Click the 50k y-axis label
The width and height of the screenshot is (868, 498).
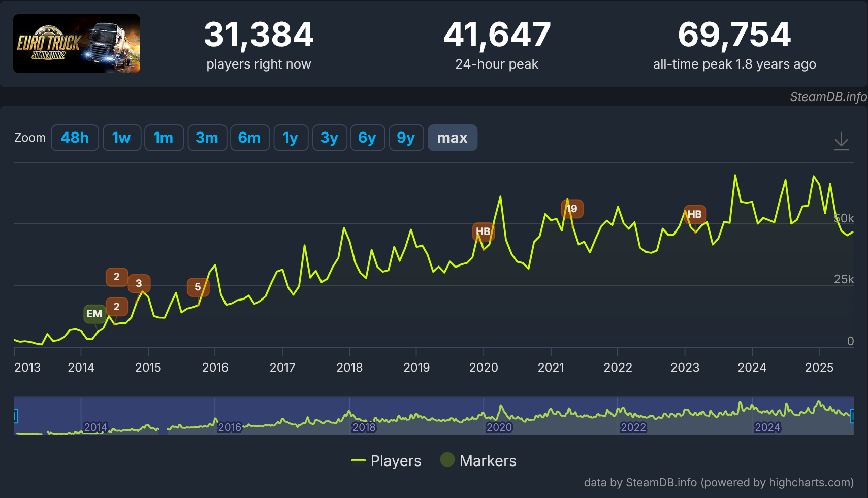(x=844, y=218)
